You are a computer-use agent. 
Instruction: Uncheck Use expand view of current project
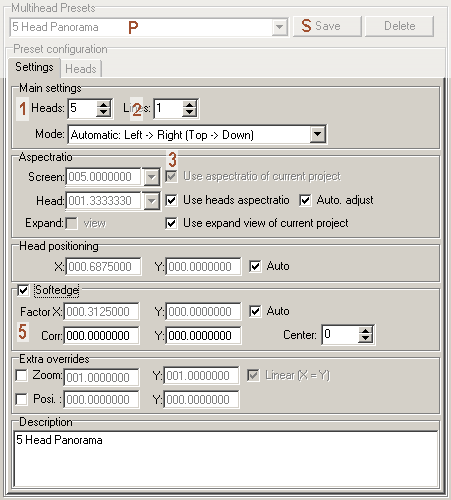coord(171,223)
